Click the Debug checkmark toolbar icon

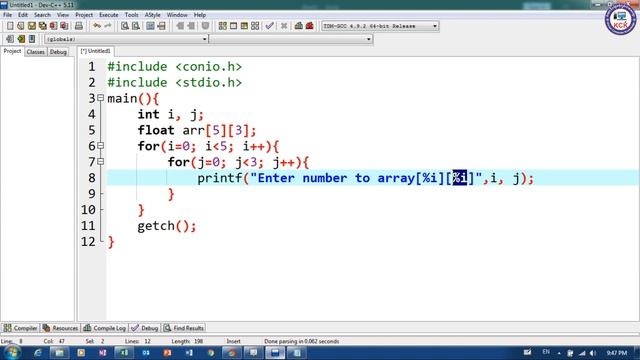(269, 26)
